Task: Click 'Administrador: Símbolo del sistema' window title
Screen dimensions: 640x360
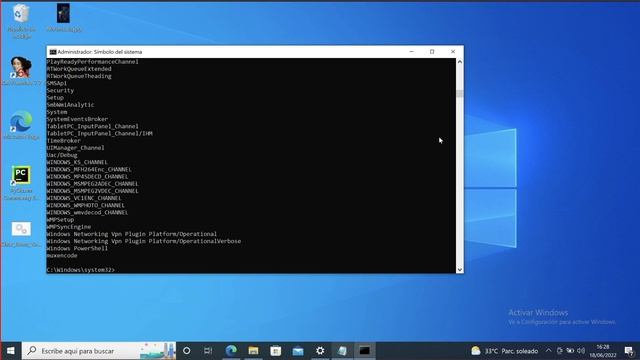Action: [100, 52]
